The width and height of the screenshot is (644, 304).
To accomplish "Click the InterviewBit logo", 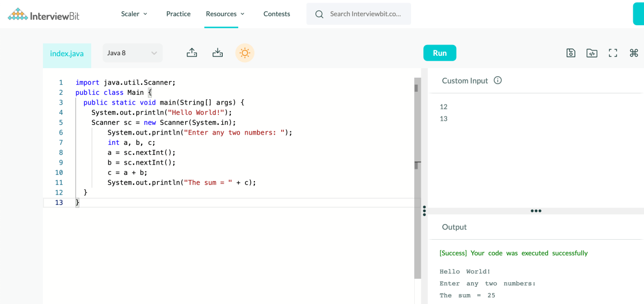I will (x=43, y=14).
